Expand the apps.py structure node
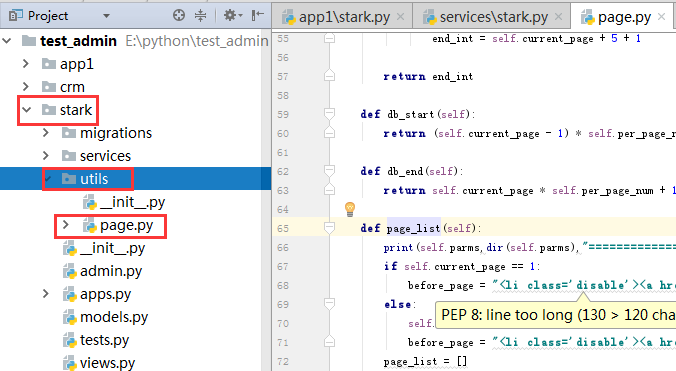 [46, 294]
